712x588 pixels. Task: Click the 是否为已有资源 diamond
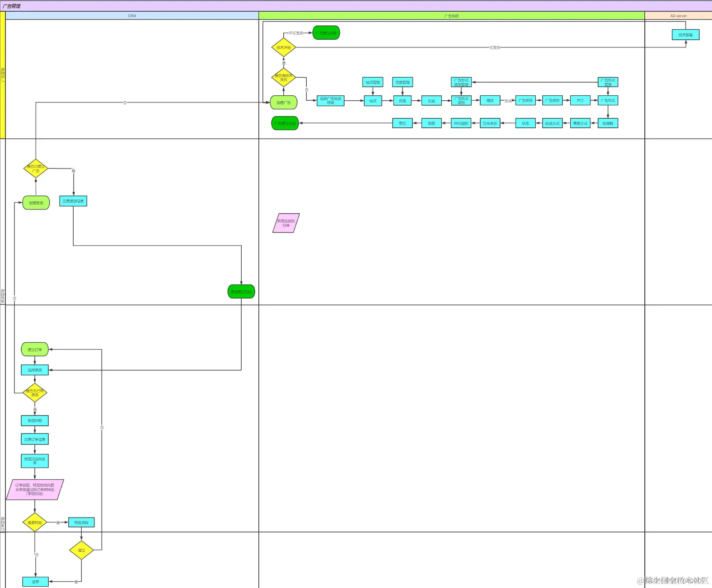click(x=35, y=393)
